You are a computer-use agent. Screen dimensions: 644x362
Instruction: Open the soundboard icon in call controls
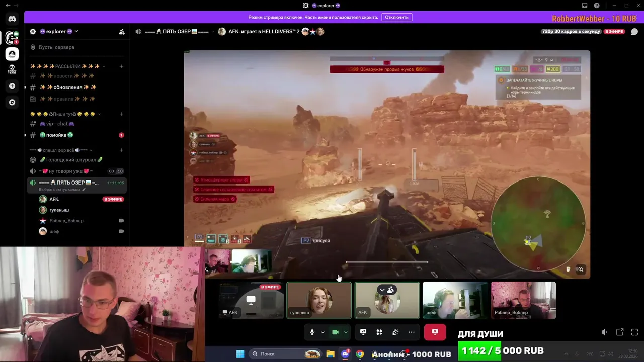coord(395,332)
